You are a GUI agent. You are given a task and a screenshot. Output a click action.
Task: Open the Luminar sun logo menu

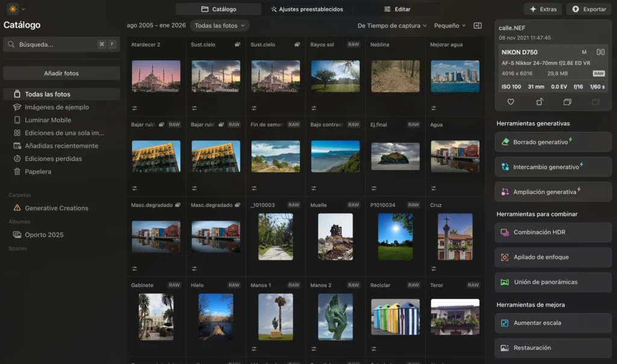tap(13, 8)
